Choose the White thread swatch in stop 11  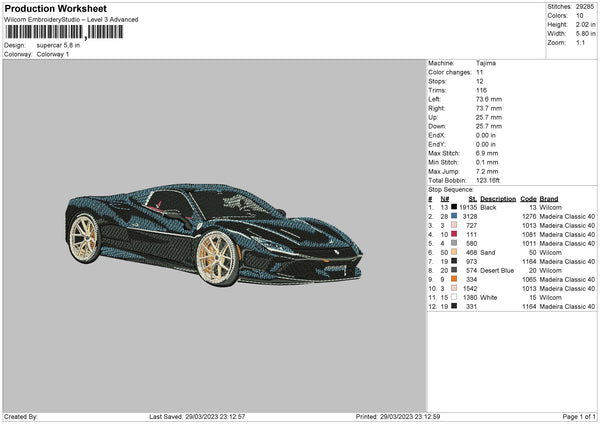click(453, 297)
